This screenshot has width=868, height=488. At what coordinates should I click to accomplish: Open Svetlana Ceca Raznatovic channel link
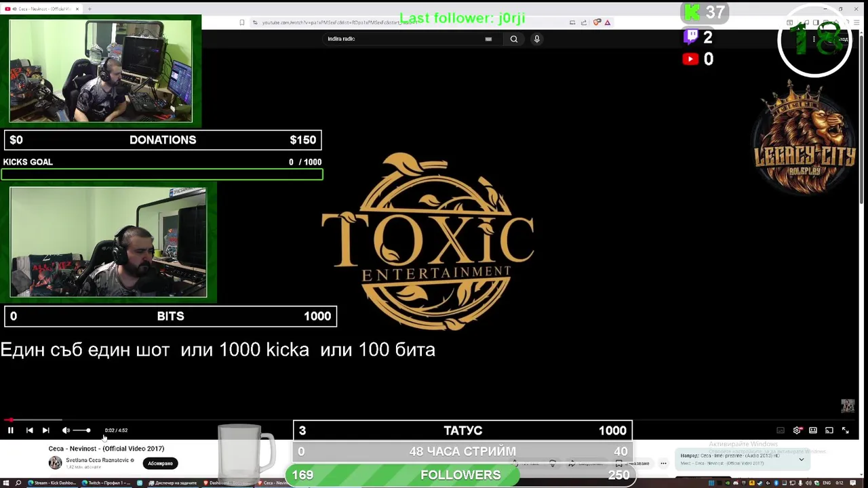point(97,460)
